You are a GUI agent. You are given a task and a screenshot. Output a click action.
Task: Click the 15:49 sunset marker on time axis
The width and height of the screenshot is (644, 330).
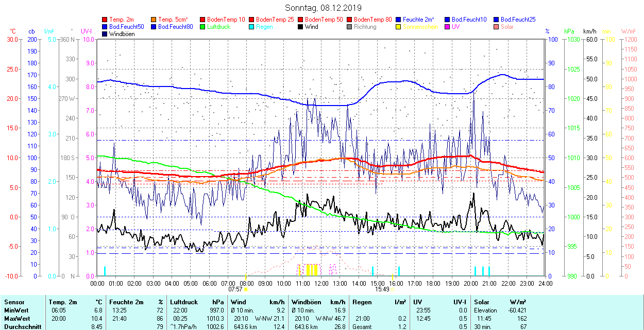382,289
